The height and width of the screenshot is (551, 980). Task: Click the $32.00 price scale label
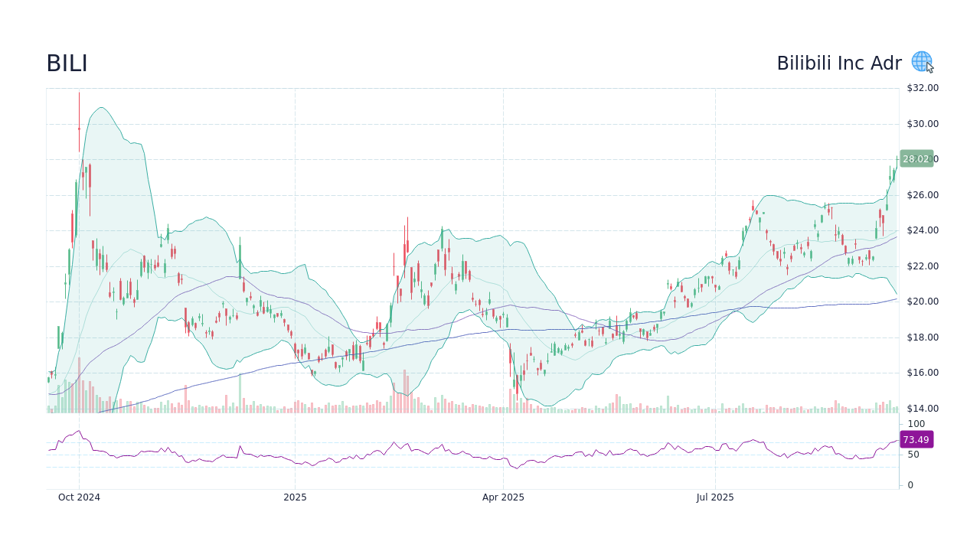923,88
